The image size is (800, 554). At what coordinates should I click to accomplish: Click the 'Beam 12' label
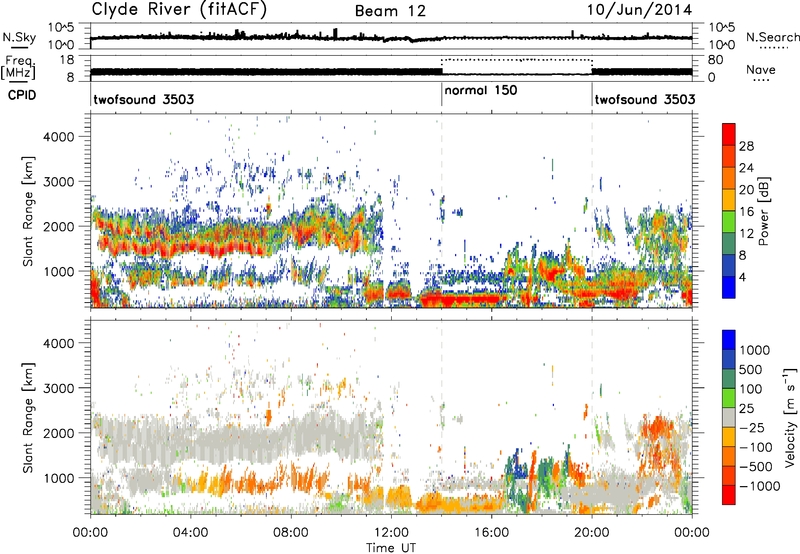pos(390,11)
